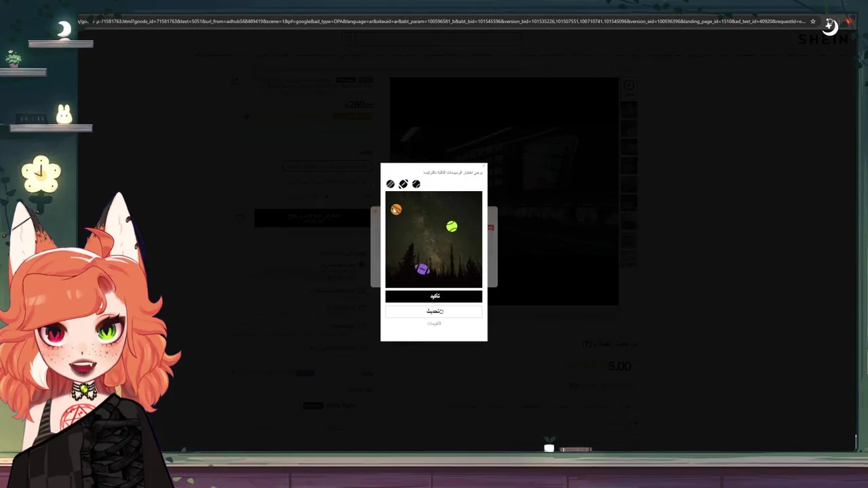Bookmark the page with the star icon
868x488 pixels.
pyautogui.click(x=813, y=21)
